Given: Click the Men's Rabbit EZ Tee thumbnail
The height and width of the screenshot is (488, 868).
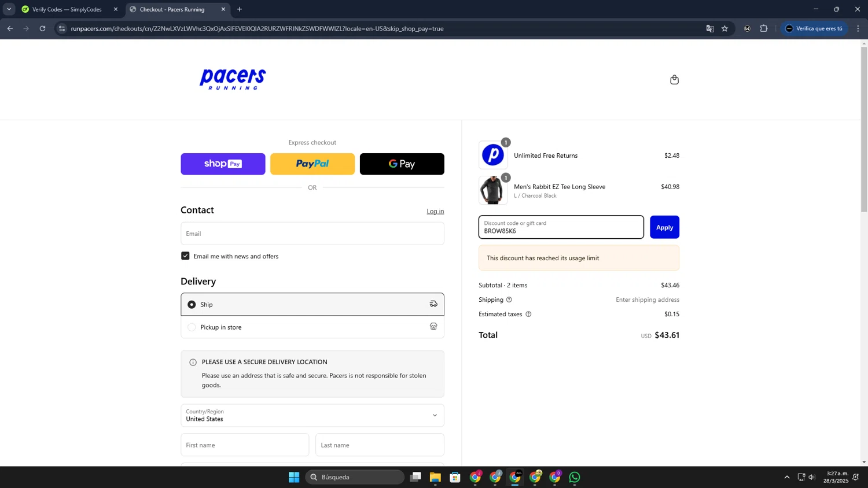Looking at the screenshot, I should [x=493, y=190].
